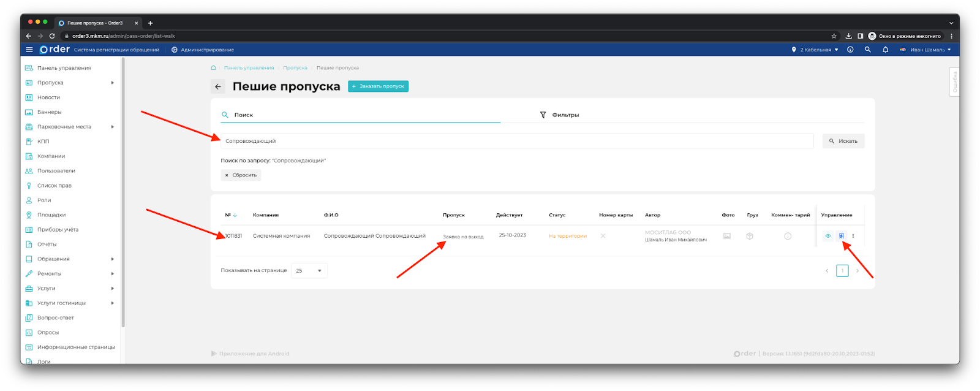
Task: Click the back arrow next to page title
Action: [x=218, y=86]
